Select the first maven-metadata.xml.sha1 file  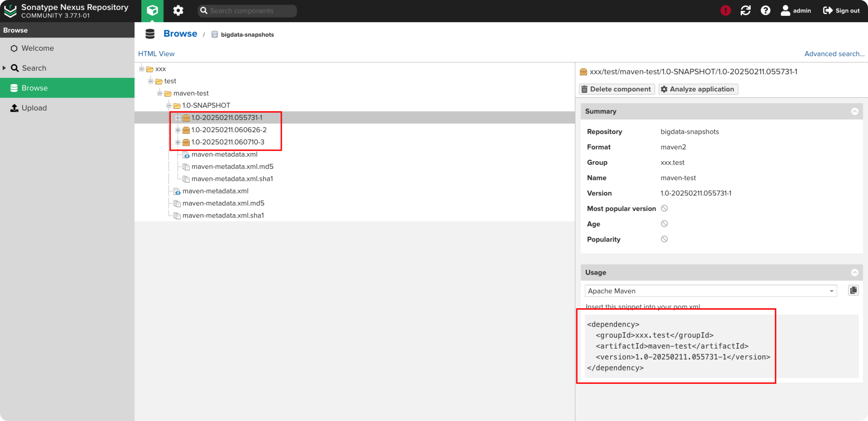pos(232,179)
